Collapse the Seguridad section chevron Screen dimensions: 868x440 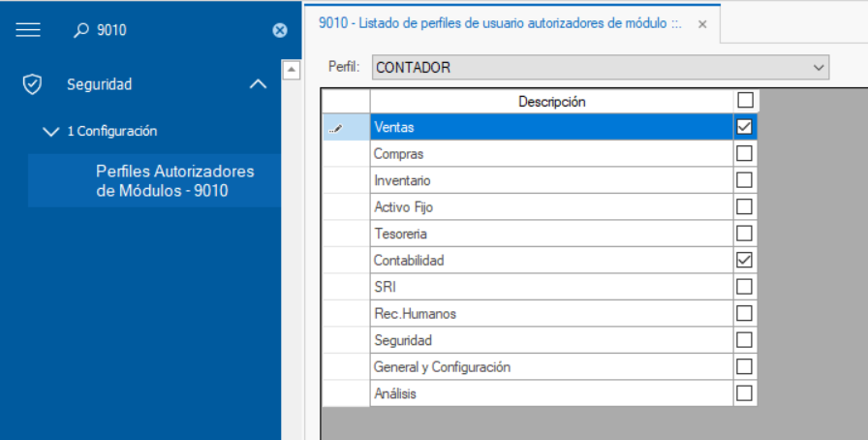tap(258, 84)
